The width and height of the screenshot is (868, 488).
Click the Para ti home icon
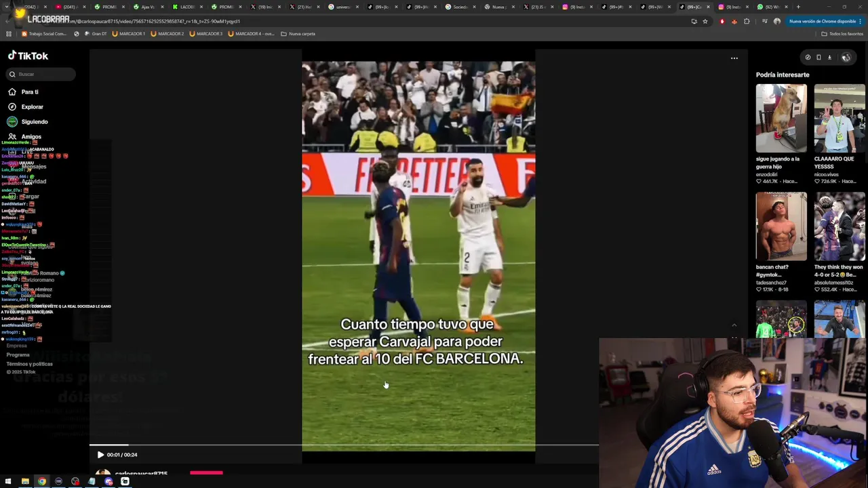pos(12,91)
